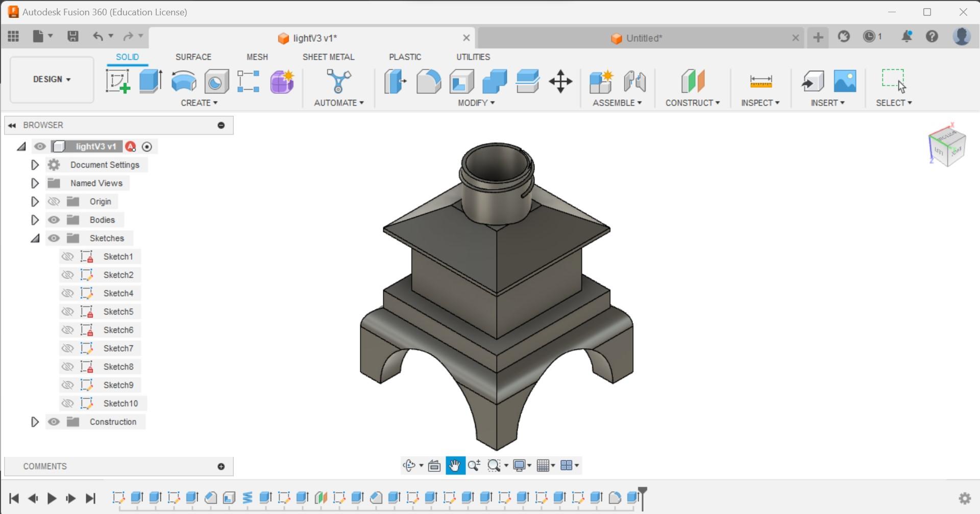
Task: Toggle visibility of the Sketches folder
Action: coord(54,238)
